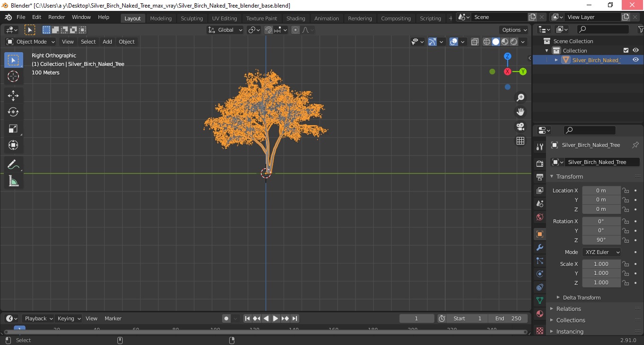Switch to Material Preview shading
This screenshot has width=644, height=345.
[x=505, y=42]
